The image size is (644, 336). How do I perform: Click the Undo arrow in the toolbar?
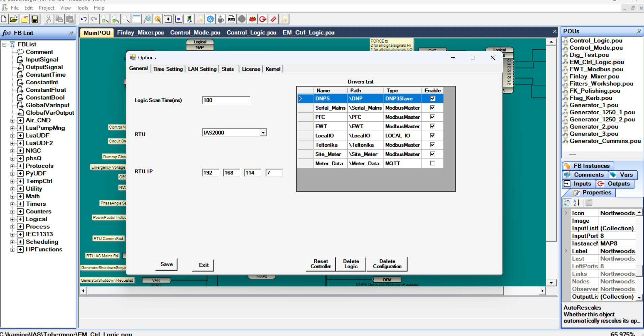84,19
